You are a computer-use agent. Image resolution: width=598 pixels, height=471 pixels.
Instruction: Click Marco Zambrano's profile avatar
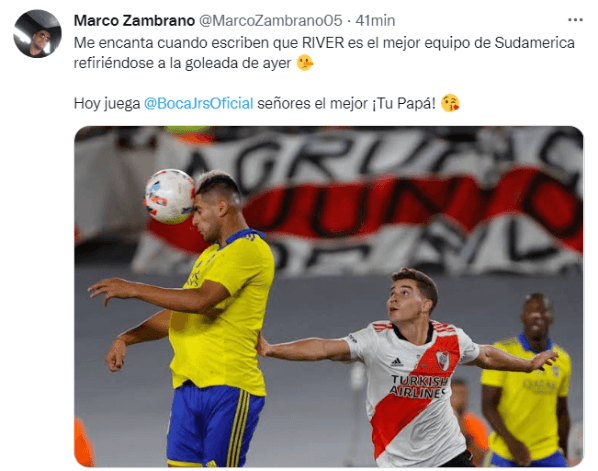37,34
